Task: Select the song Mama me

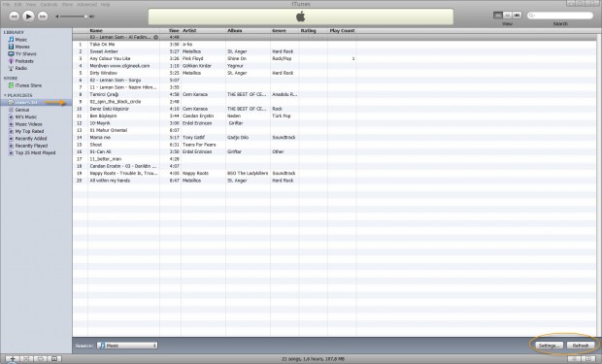Action: (100, 138)
